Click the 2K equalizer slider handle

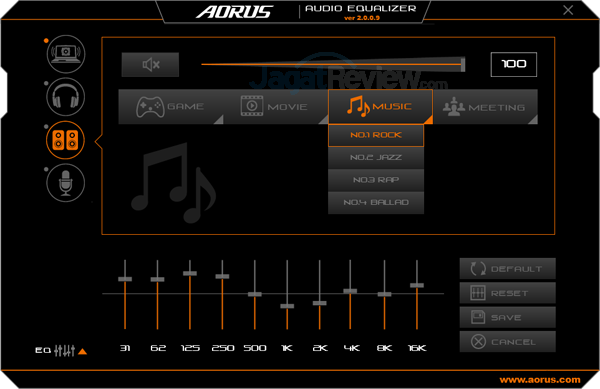320,303
